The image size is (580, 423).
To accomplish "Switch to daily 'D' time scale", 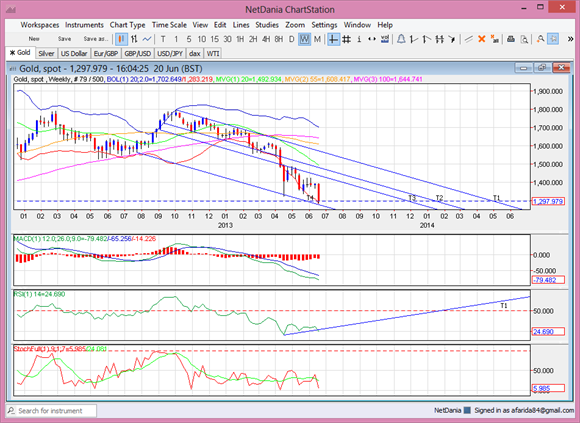I will point(291,39).
